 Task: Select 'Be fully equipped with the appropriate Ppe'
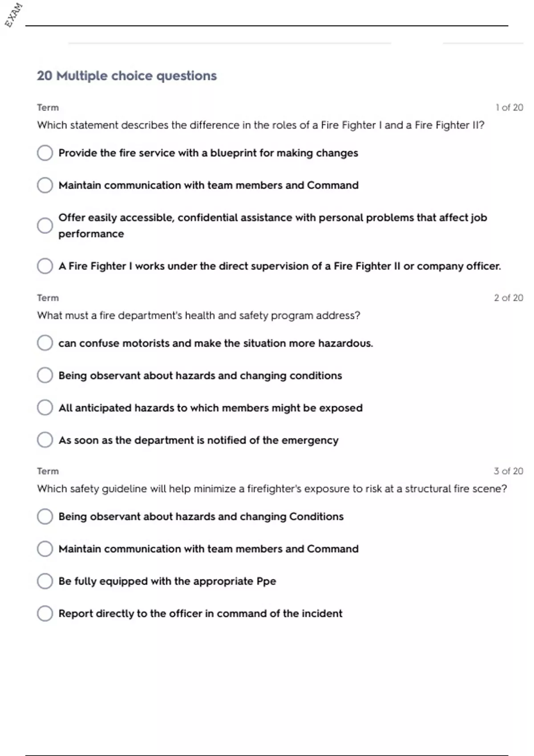[x=45, y=581]
